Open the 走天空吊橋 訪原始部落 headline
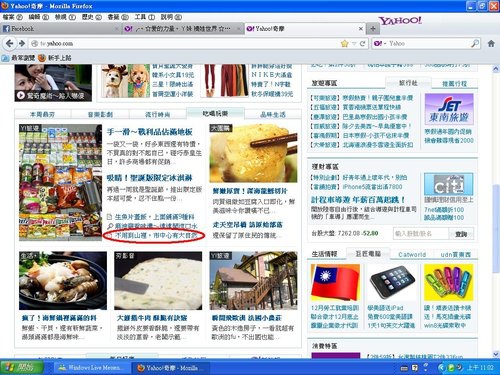The image size is (500, 375). 248,225
